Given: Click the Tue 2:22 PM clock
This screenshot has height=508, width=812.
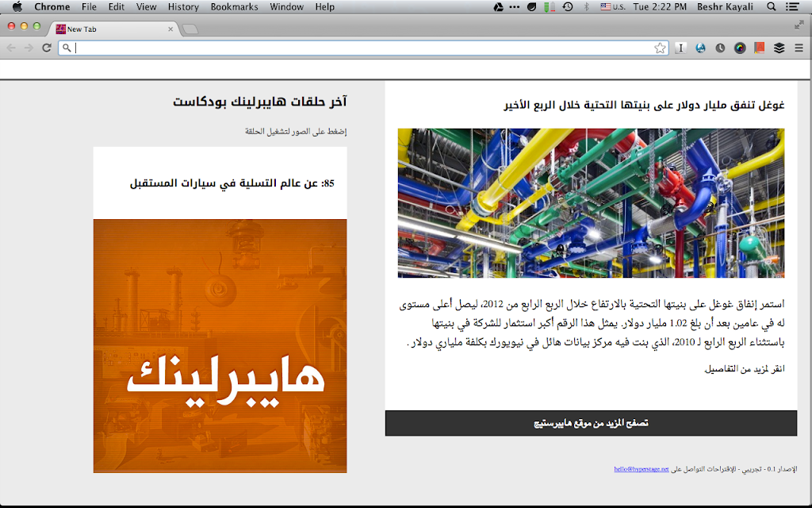Looking at the screenshot, I should (x=660, y=6).
